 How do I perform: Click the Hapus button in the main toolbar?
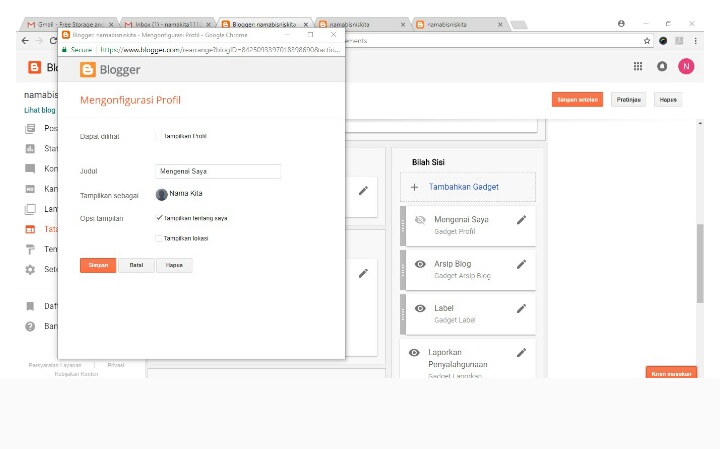(x=668, y=100)
